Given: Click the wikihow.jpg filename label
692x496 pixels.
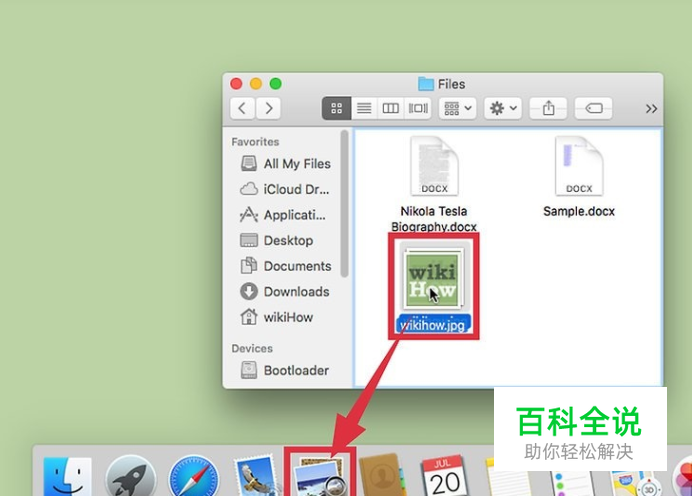Looking at the screenshot, I should point(434,324).
